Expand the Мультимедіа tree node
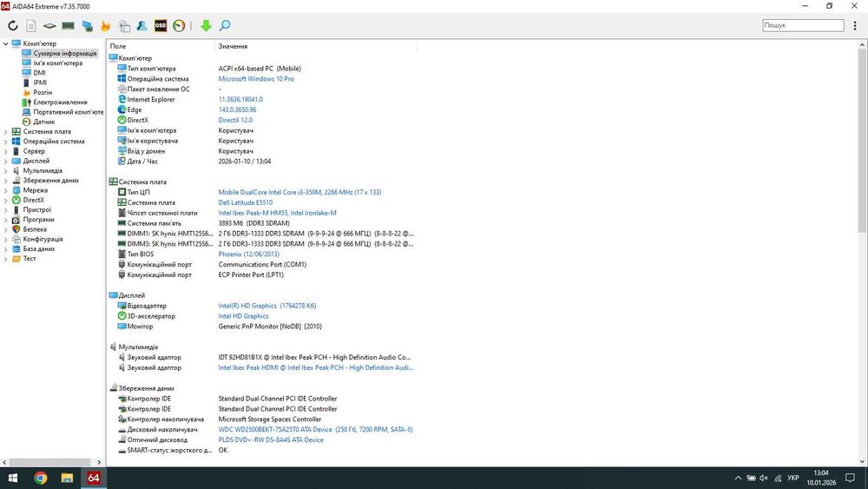 [5, 170]
